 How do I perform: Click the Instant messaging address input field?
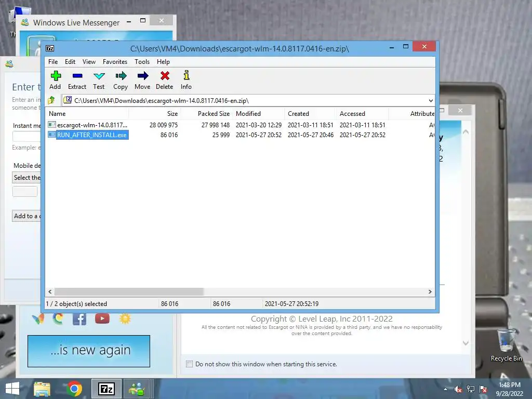pyautogui.click(x=26, y=136)
